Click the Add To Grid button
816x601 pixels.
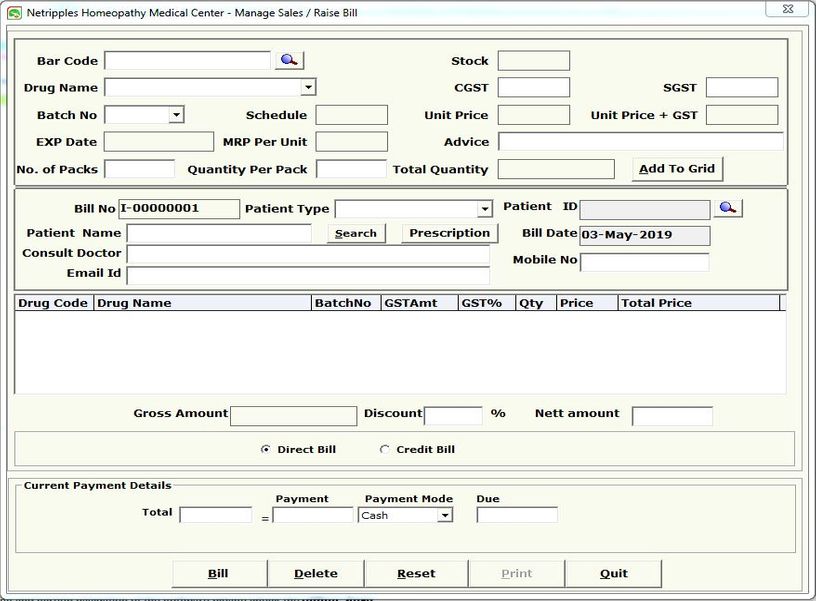pos(677,169)
